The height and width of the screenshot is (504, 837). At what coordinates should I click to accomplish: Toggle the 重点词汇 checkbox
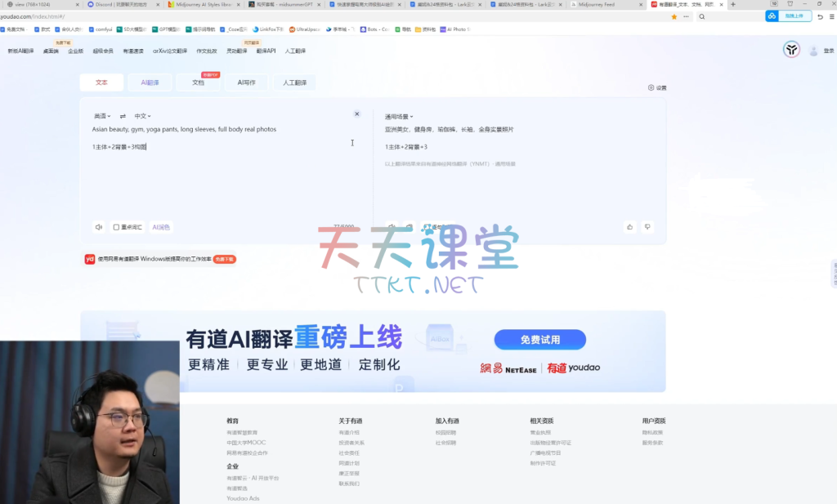click(x=117, y=227)
